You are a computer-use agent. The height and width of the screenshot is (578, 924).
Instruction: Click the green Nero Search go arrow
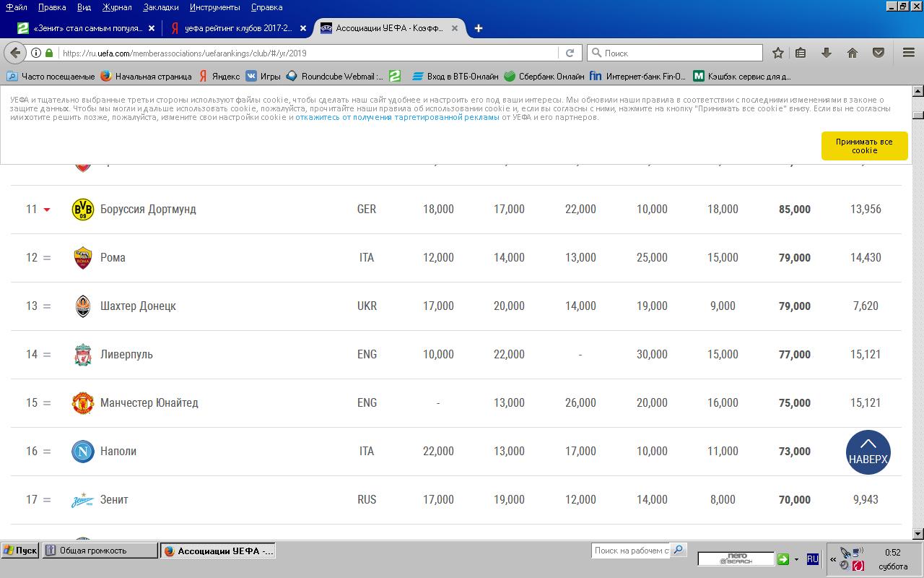coord(783,559)
